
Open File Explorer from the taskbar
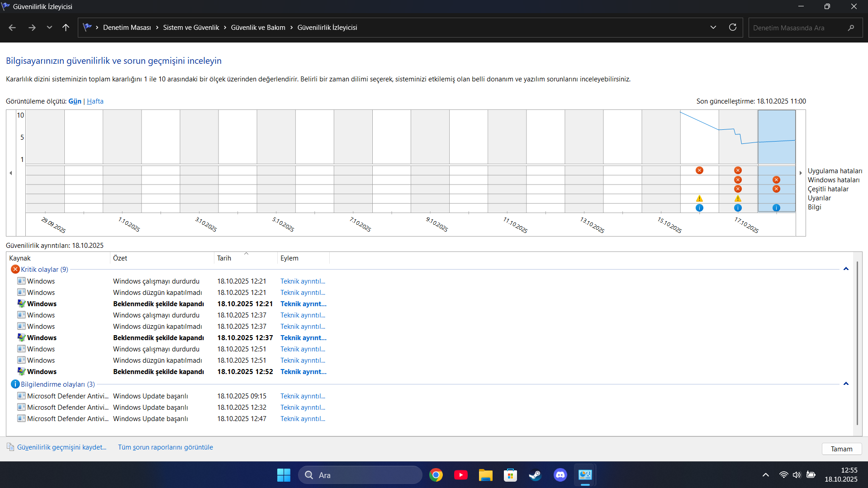[485, 475]
